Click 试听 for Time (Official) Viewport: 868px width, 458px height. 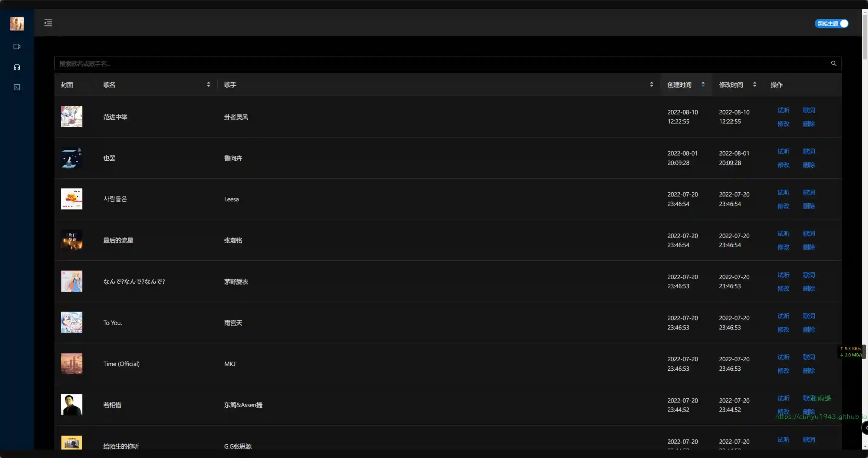(x=783, y=357)
